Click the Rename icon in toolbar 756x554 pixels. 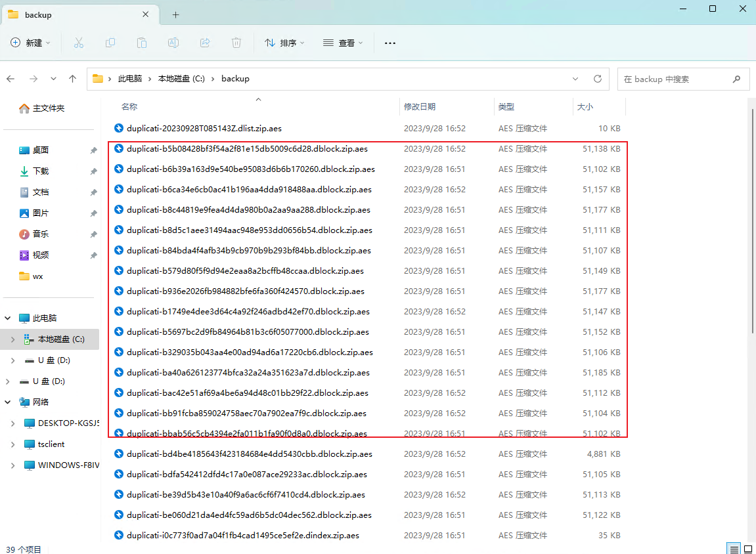click(173, 43)
